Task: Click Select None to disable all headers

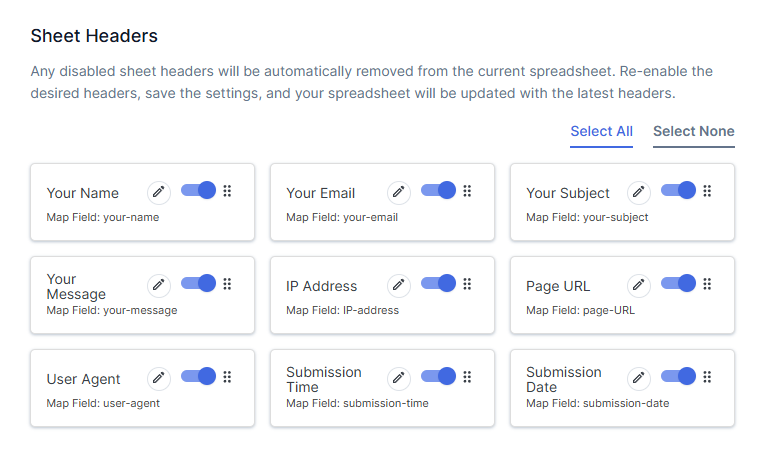Action: tap(693, 132)
